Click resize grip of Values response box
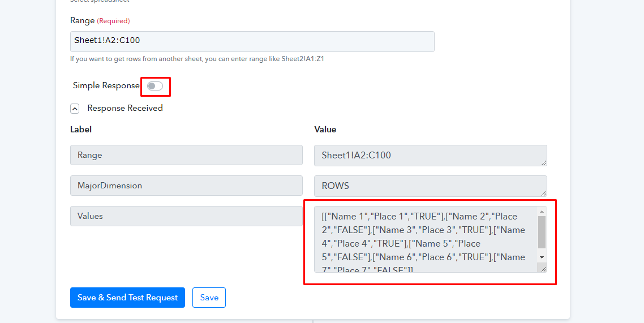This screenshot has width=644, height=323. (543, 269)
